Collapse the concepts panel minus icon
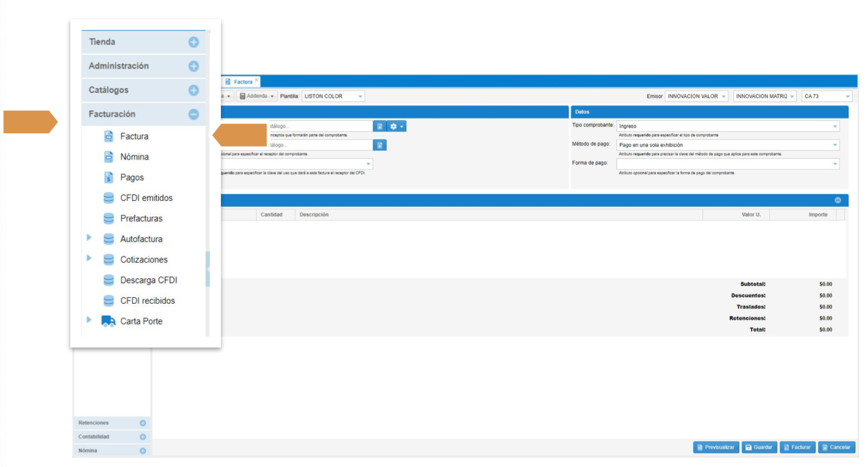The width and height of the screenshot is (868, 467). pos(837,200)
